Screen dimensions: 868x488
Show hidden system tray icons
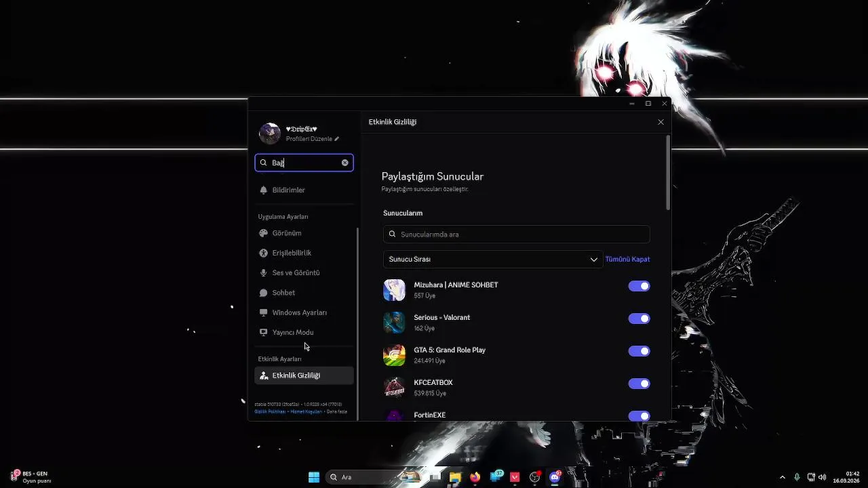pyautogui.click(x=782, y=477)
